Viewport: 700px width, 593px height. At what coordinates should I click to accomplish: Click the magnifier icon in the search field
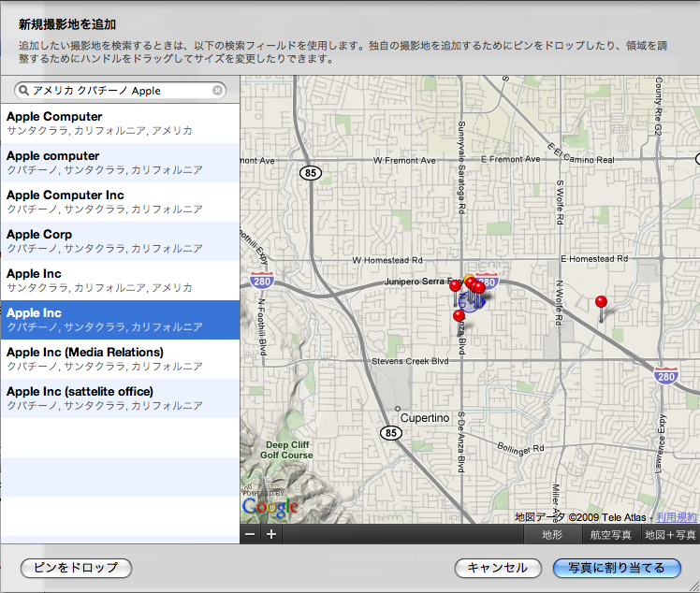[23, 91]
